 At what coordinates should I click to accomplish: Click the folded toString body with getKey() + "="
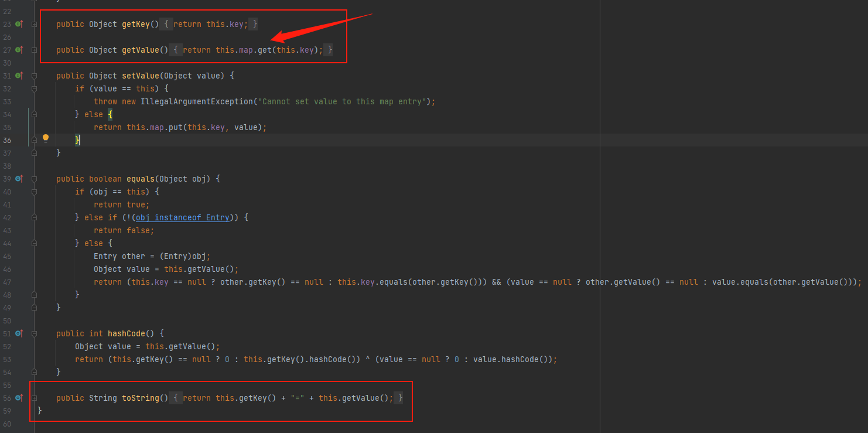(x=287, y=398)
